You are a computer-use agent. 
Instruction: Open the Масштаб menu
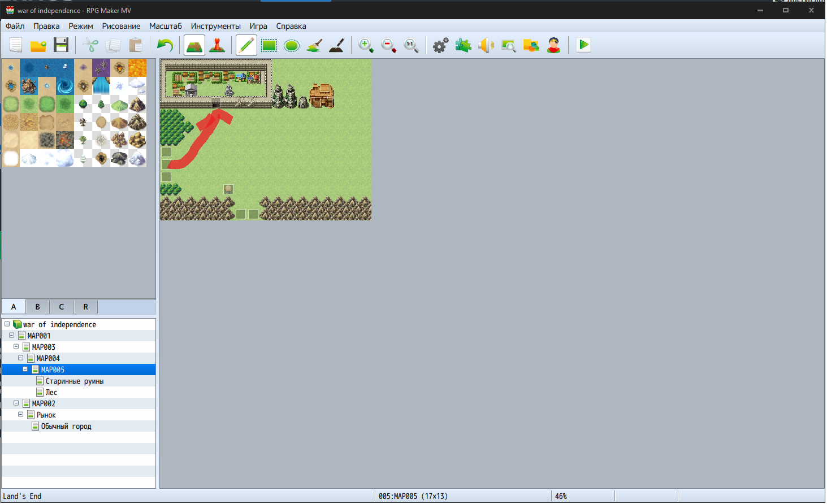click(x=166, y=26)
